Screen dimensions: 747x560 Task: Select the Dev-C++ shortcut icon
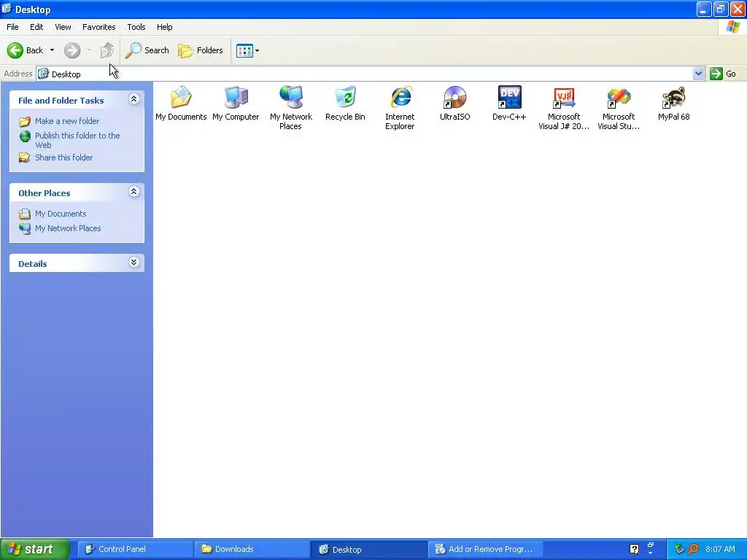click(x=509, y=104)
